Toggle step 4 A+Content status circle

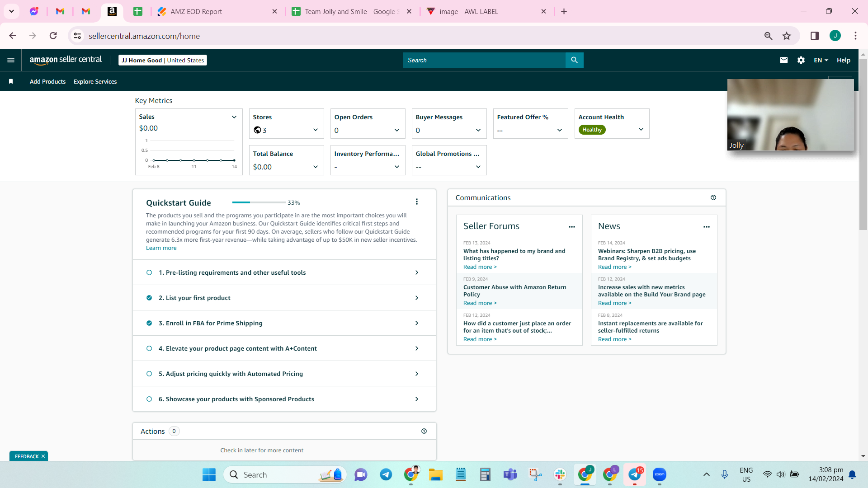point(149,348)
